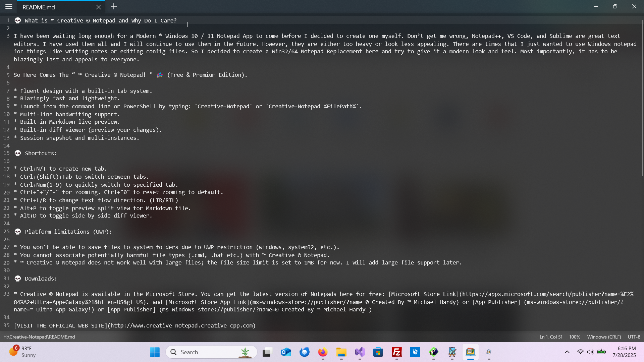Open Firefox from the taskbar
Image resolution: width=644 pixels, height=362 pixels.
[323, 352]
